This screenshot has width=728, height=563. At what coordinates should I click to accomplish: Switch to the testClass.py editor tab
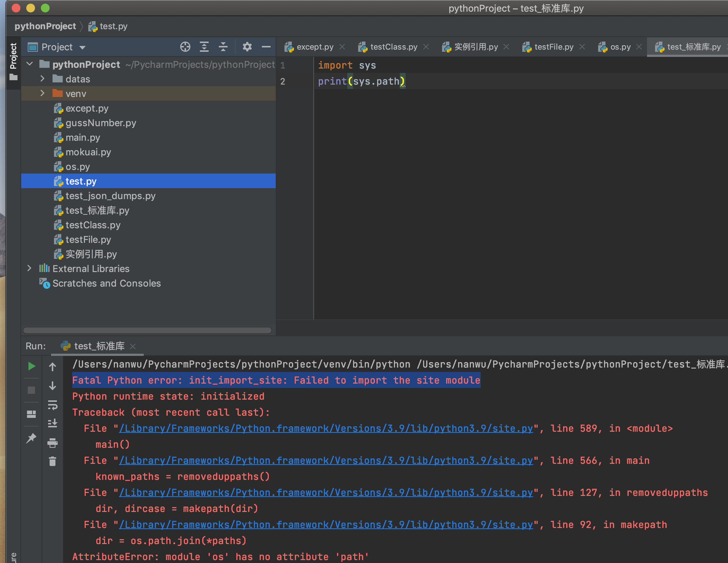[393, 47]
